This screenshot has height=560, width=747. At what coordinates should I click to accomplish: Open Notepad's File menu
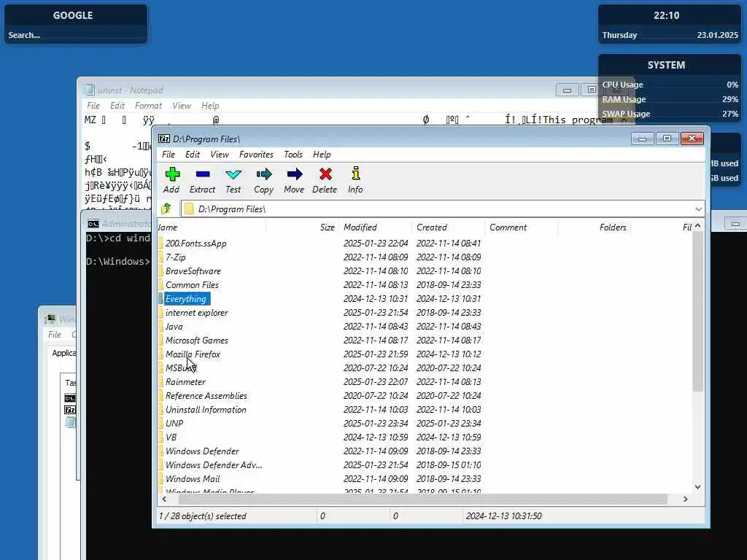tap(93, 106)
